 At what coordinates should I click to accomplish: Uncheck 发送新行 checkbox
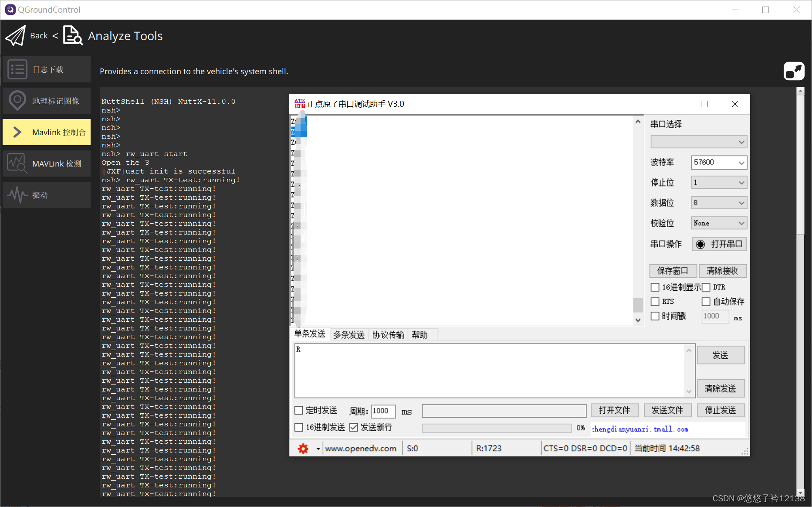click(x=354, y=427)
